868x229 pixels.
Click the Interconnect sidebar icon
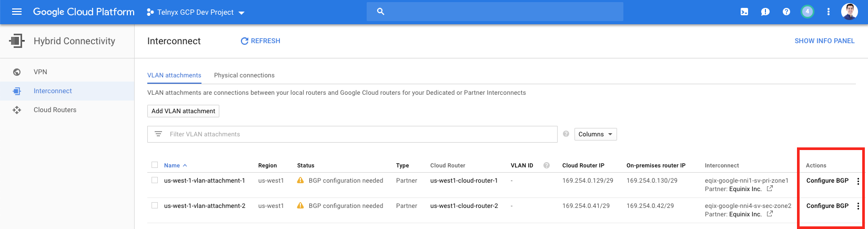17,91
